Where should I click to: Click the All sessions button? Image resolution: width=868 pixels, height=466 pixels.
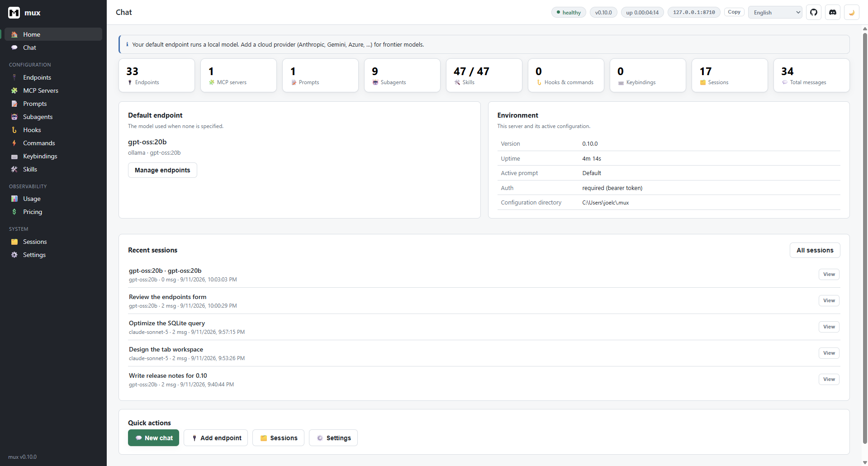coord(815,250)
